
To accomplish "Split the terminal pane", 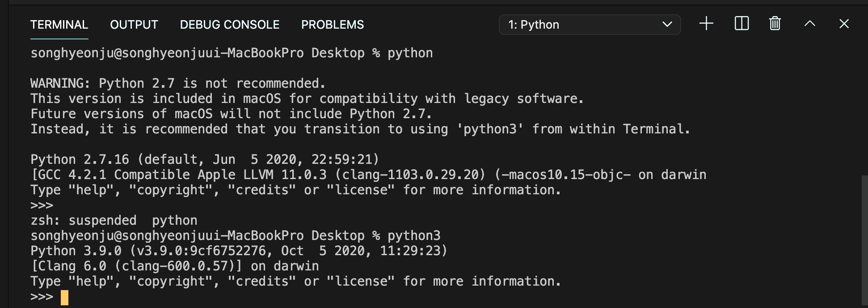I will pos(742,23).
